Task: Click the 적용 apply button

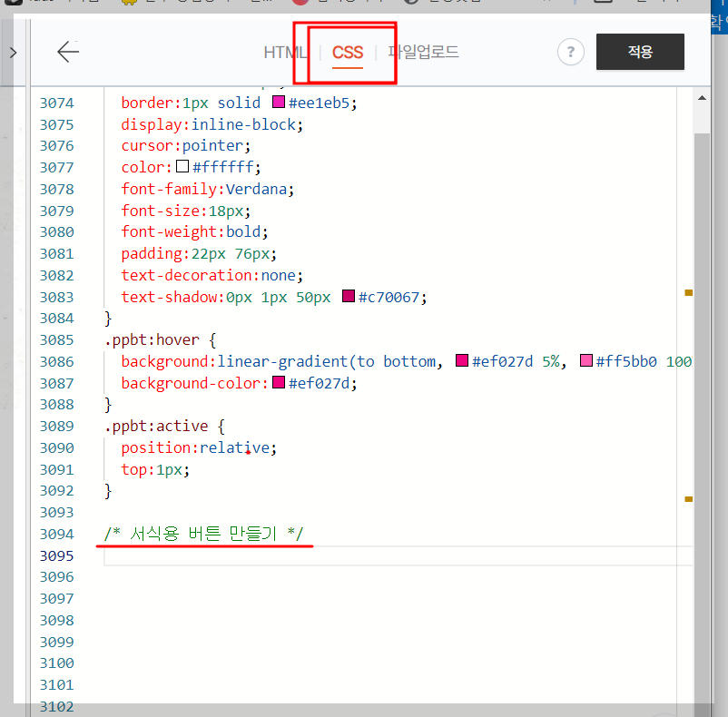Action: point(640,52)
